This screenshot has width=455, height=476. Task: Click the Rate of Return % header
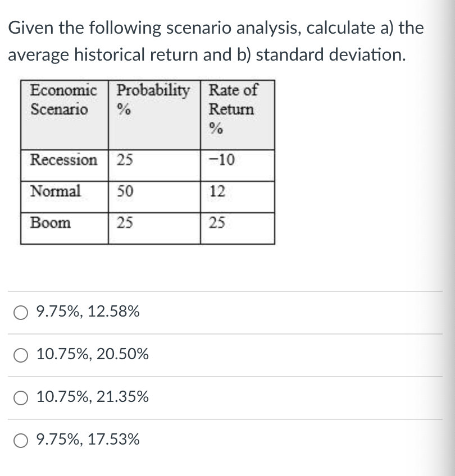(237, 115)
